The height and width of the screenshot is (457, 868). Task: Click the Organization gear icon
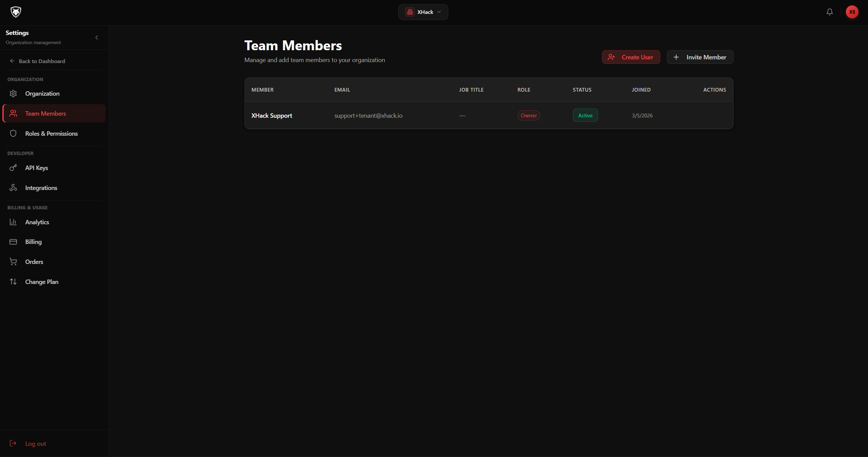tap(13, 94)
